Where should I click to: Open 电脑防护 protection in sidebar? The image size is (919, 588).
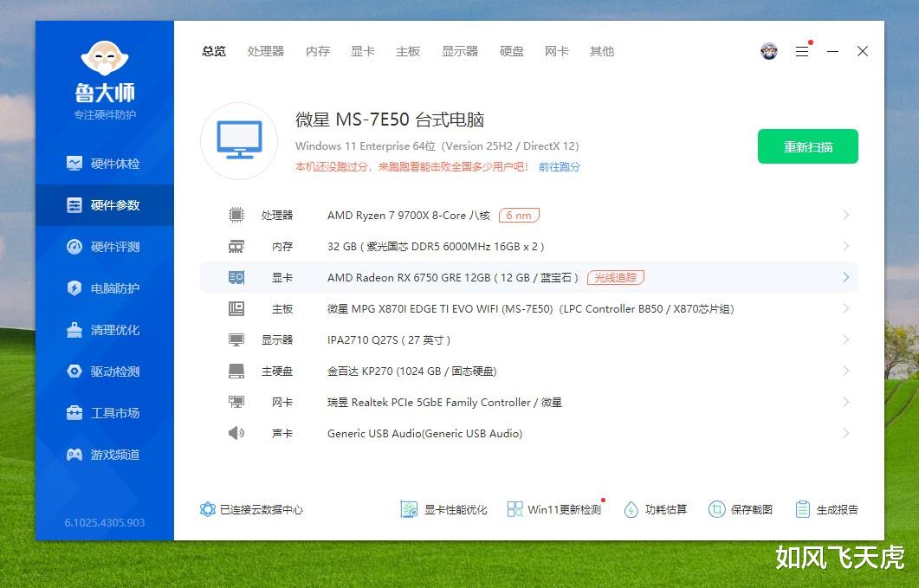(104, 288)
